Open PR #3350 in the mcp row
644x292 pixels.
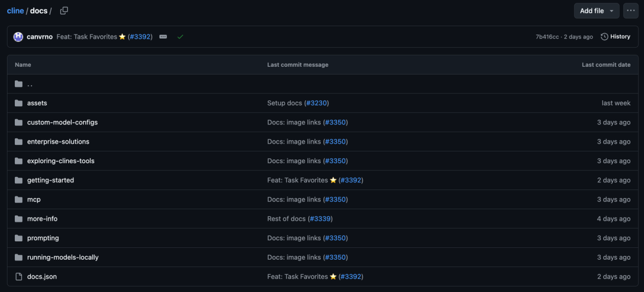[335, 200]
